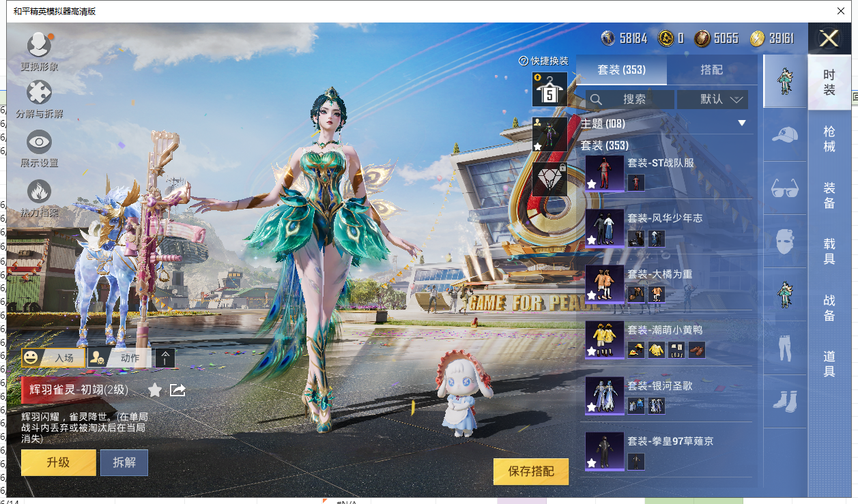Open the 载具 vehicles tab
Image resolution: width=858 pixels, height=504 pixels.
[x=829, y=250]
